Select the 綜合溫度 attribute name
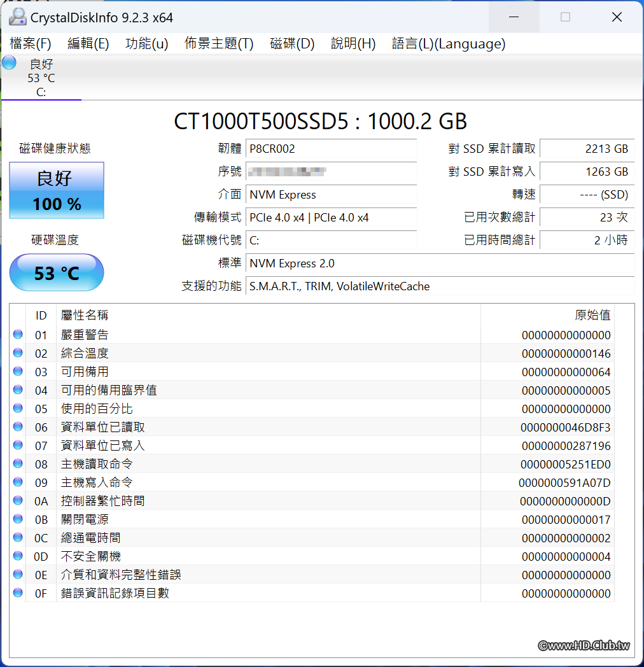The height and width of the screenshot is (667, 644). tap(85, 353)
